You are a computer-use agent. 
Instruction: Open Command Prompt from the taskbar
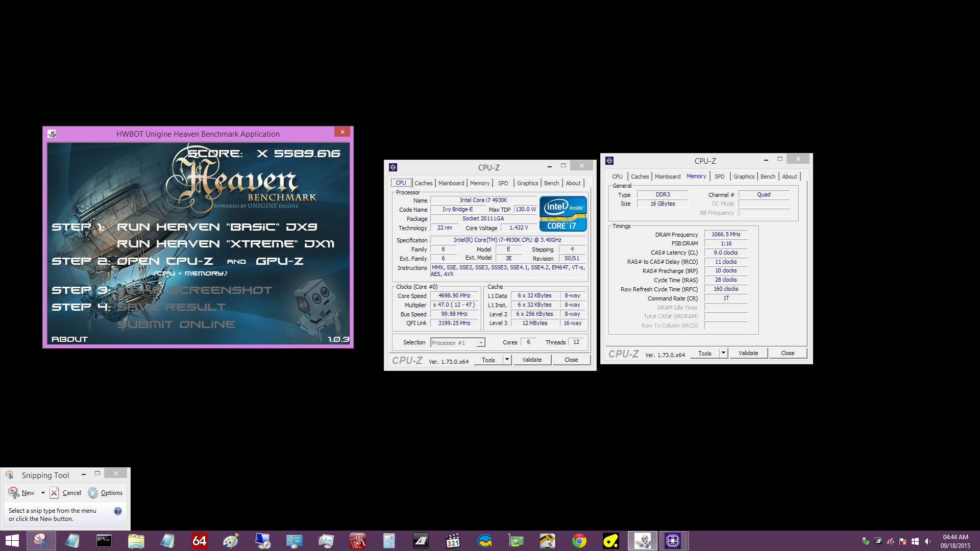coord(104,541)
